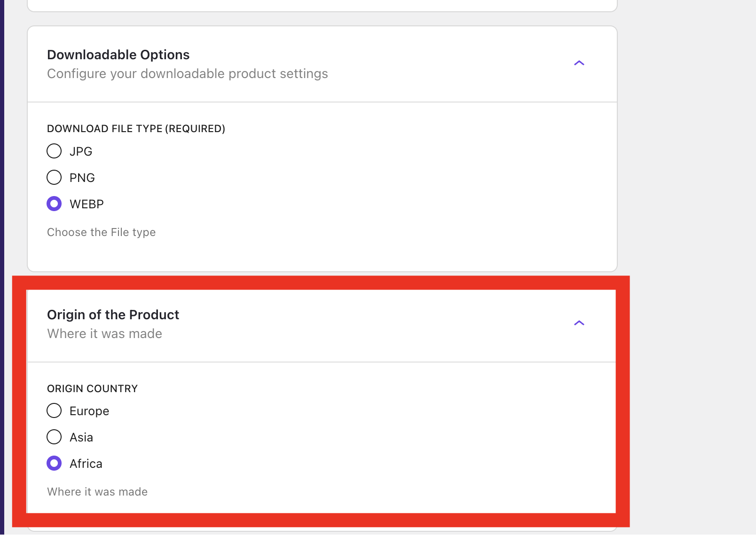This screenshot has width=756, height=536.
Task: Select the PNG download format
Action: 54,177
